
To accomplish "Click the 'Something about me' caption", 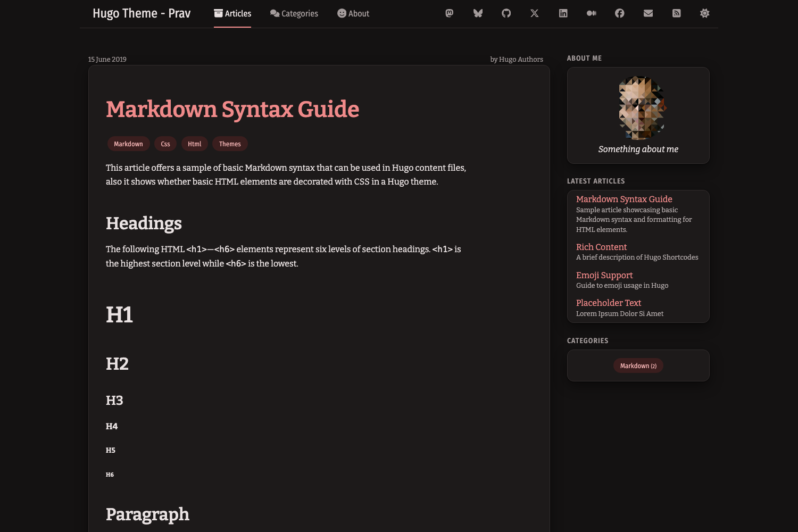I will pyautogui.click(x=638, y=149).
